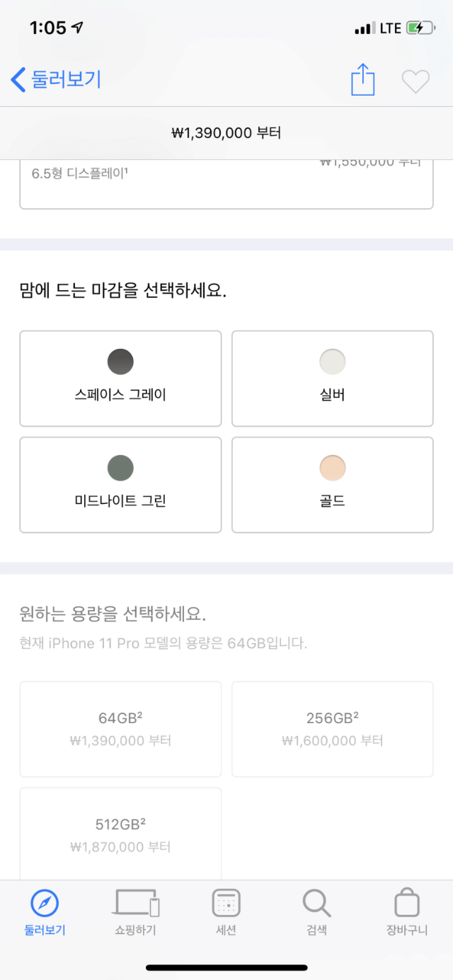Choose the 256GB storage option
This screenshot has height=980, width=453.
(333, 728)
